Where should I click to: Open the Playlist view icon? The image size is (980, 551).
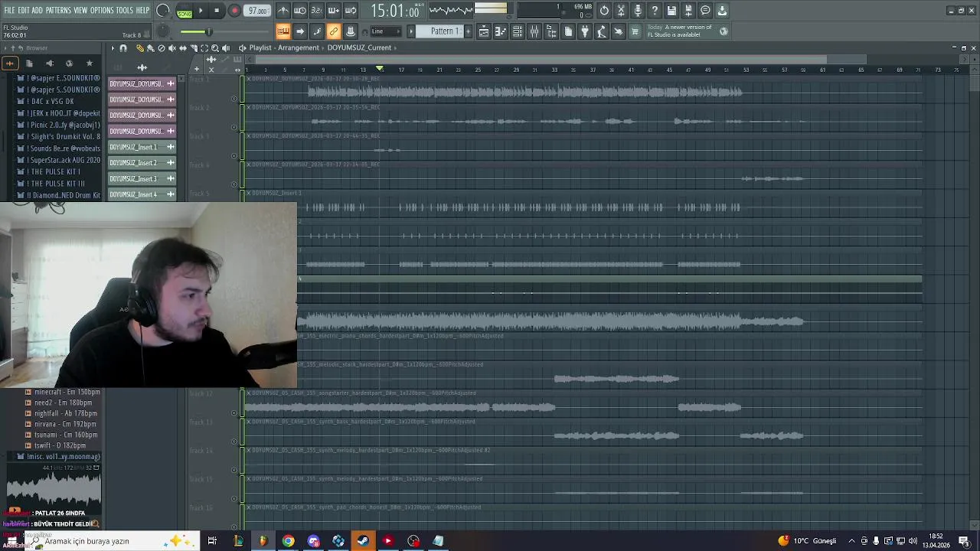[x=484, y=31]
